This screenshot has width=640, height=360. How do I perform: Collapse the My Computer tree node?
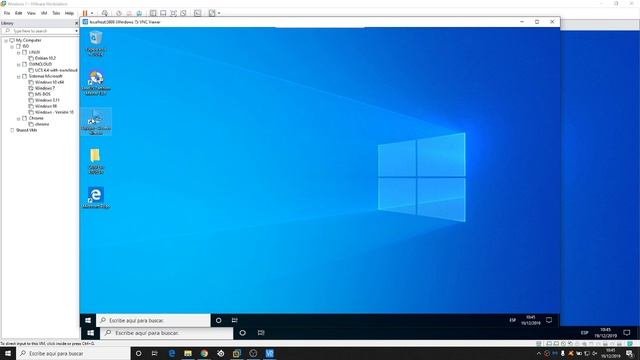click(6, 40)
